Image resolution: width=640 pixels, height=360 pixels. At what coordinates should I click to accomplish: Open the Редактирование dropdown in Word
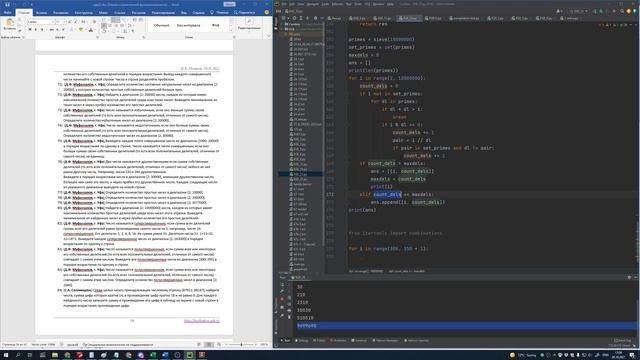point(249,28)
